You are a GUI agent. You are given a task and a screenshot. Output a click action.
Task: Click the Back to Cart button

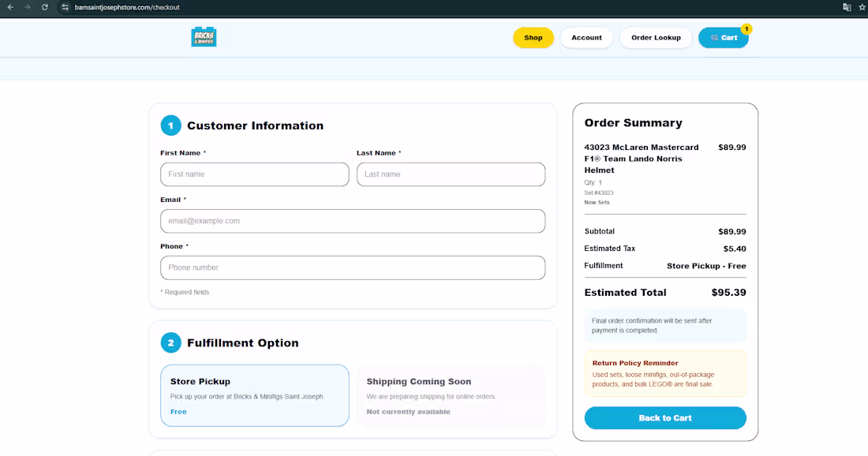pyautogui.click(x=665, y=418)
